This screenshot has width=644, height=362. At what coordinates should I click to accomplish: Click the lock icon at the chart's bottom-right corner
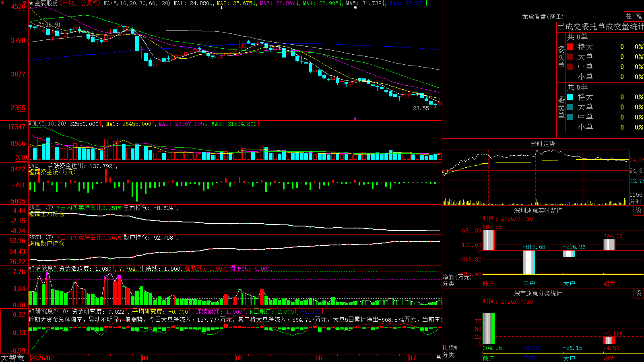(x=438, y=357)
